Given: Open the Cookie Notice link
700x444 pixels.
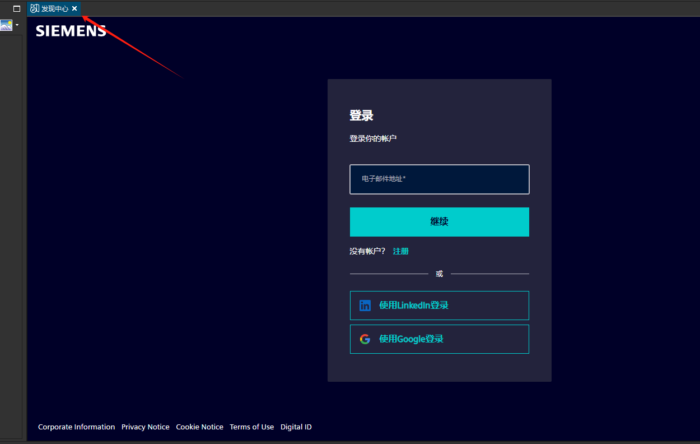Looking at the screenshot, I should (x=199, y=427).
